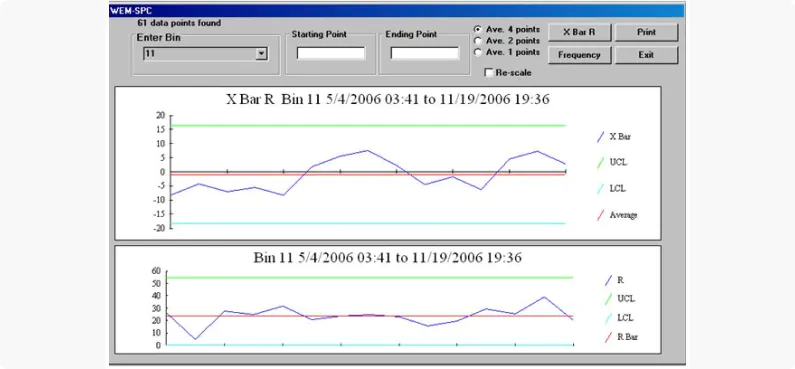The height and width of the screenshot is (369, 795).
Task: Select the Ave. 1 points radio button
Action: [x=477, y=52]
